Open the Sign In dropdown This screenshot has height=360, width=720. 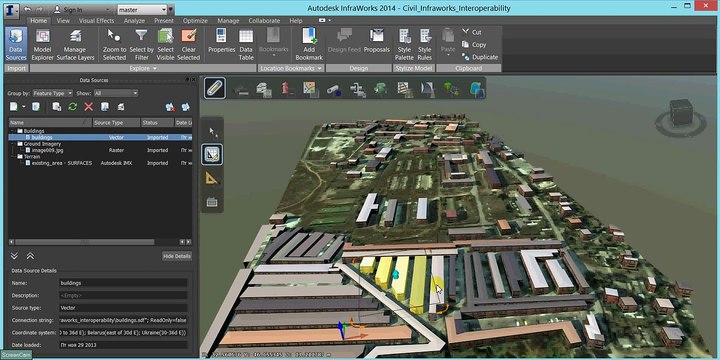pyautogui.click(x=82, y=9)
